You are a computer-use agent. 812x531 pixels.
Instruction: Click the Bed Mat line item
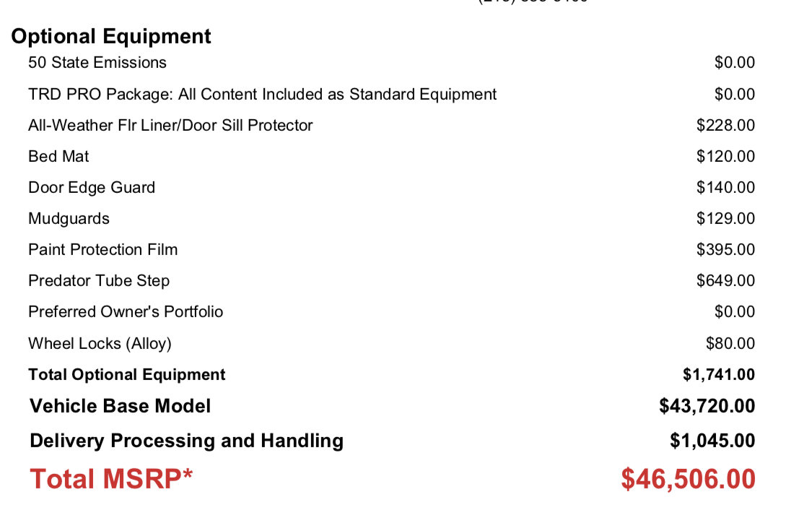[58, 156]
